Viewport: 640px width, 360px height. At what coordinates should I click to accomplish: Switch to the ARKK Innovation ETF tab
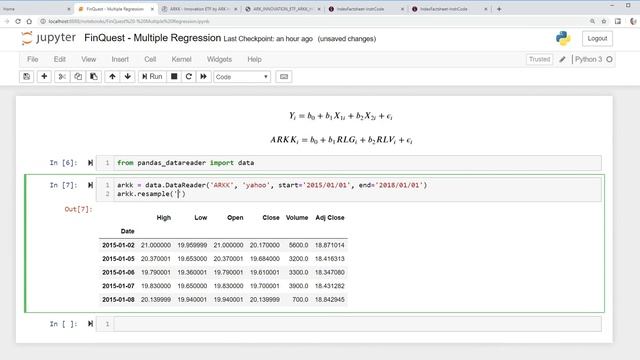pos(200,9)
